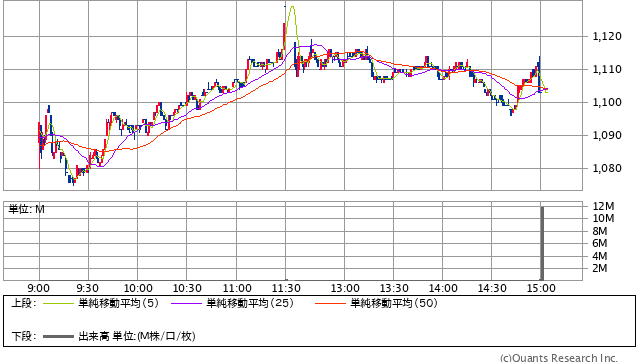
Task: Click the 13:00 time axis label
Action: [x=345, y=288]
